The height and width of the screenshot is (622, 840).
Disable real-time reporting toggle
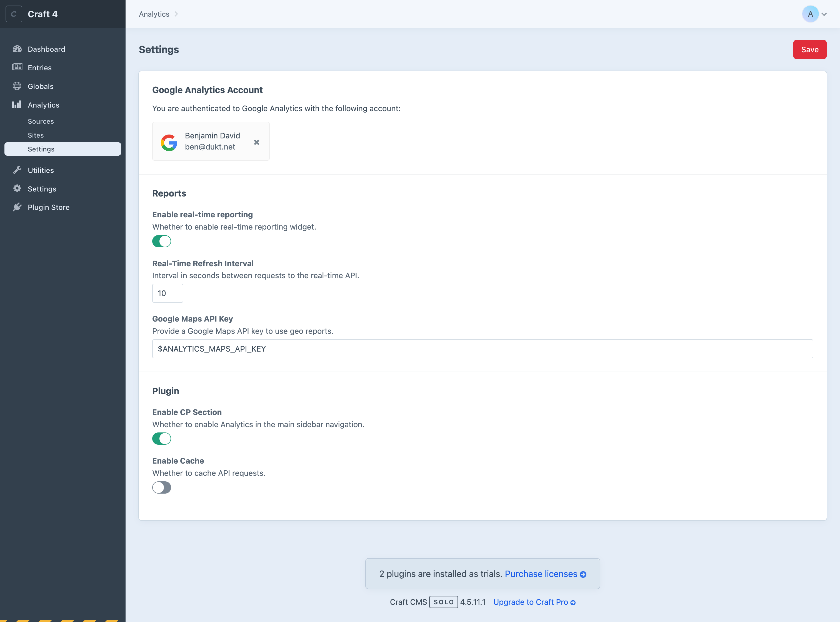pyautogui.click(x=161, y=241)
